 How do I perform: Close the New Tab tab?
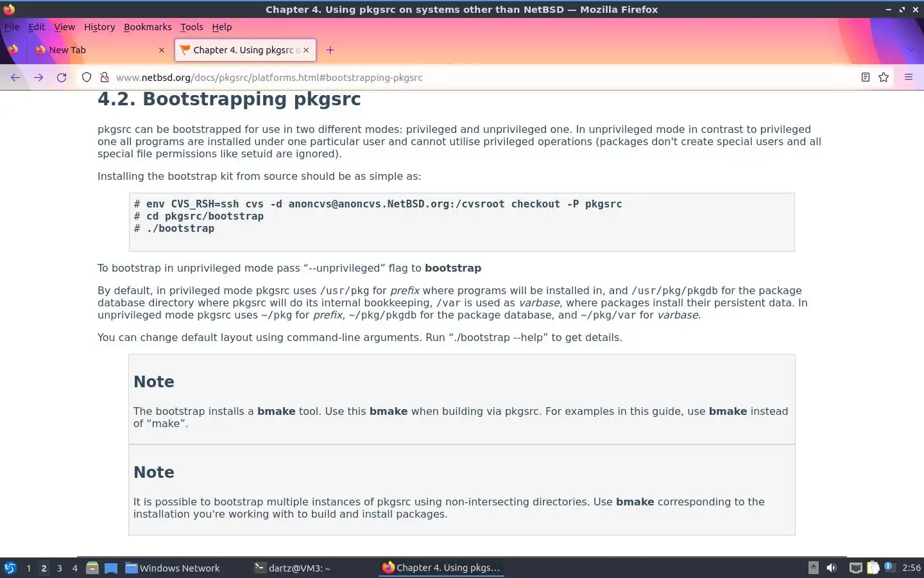(162, 50)
